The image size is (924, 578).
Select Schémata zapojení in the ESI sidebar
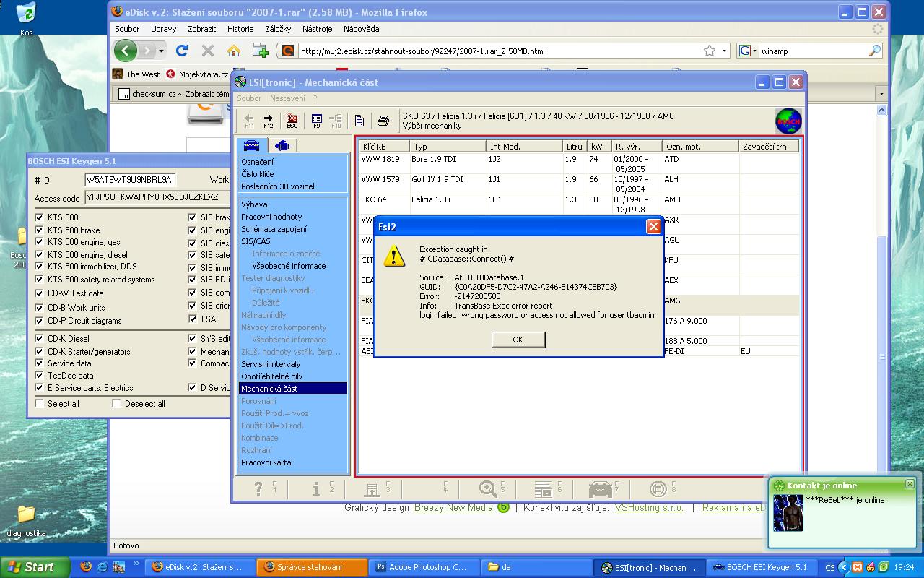[x=274, y=229]
